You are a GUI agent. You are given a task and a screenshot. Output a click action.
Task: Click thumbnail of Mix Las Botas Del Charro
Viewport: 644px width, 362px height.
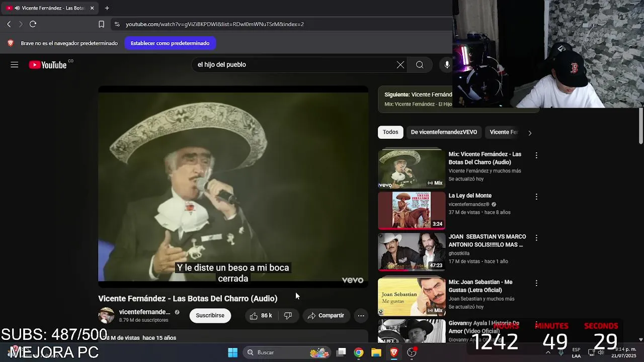pos(412,169)
